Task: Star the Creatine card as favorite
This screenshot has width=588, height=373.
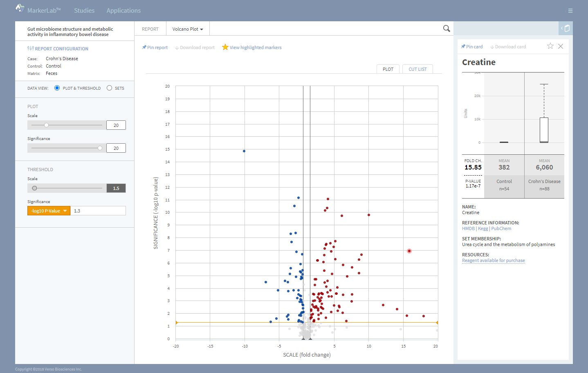Action: 550,46
